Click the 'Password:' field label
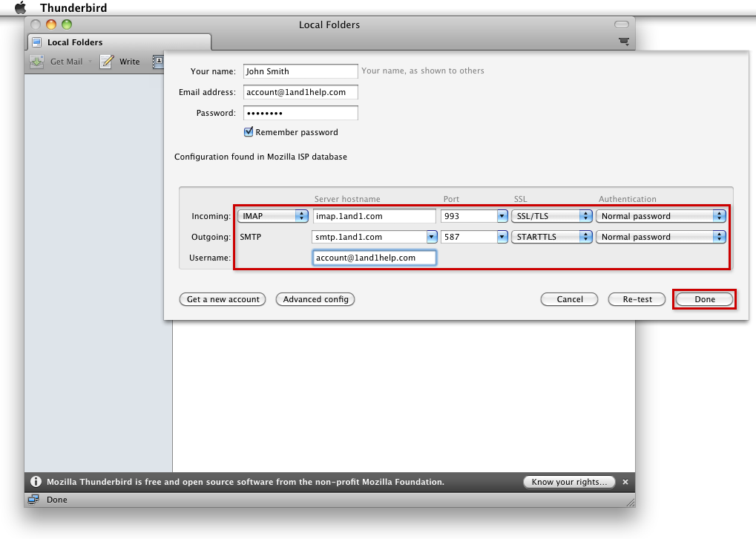Viewport: 756px width, 539px height. pyautogui.click(x=215, y=113)
